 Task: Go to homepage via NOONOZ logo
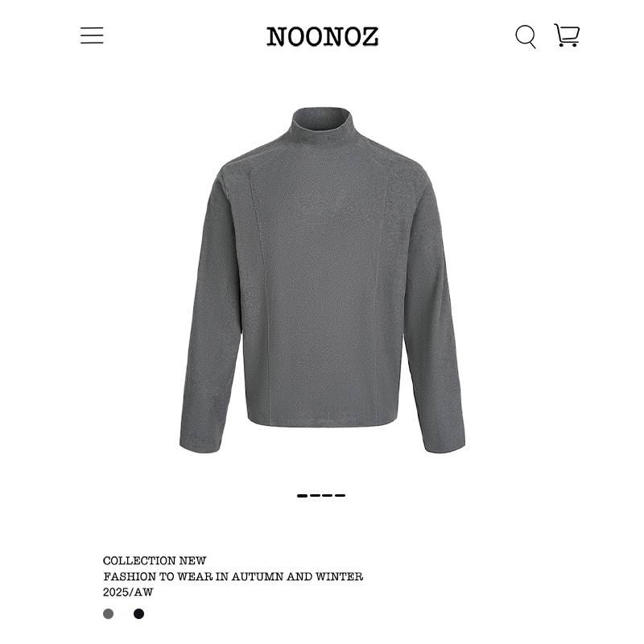pyautogui.click(x=323, y=36)
